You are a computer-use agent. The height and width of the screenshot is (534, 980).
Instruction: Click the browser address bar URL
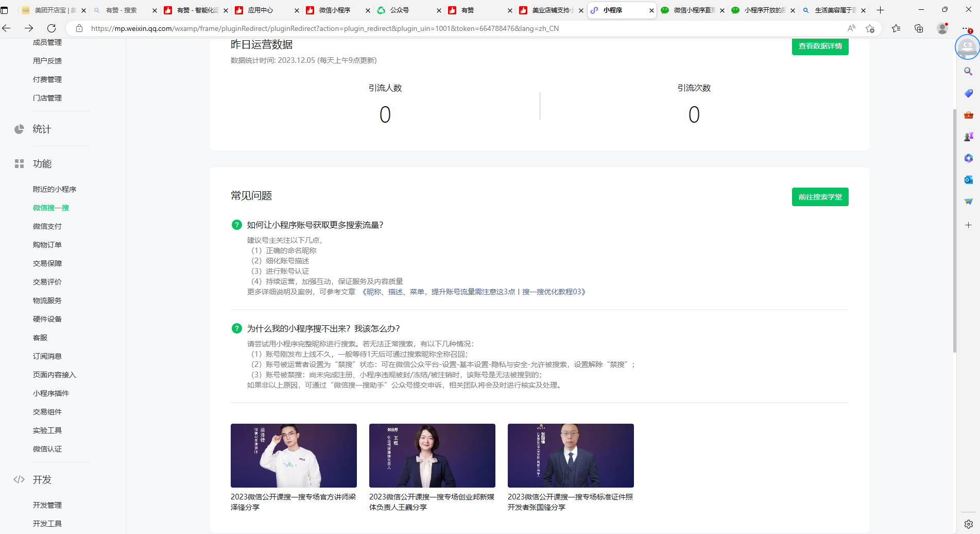click(325, 28)
